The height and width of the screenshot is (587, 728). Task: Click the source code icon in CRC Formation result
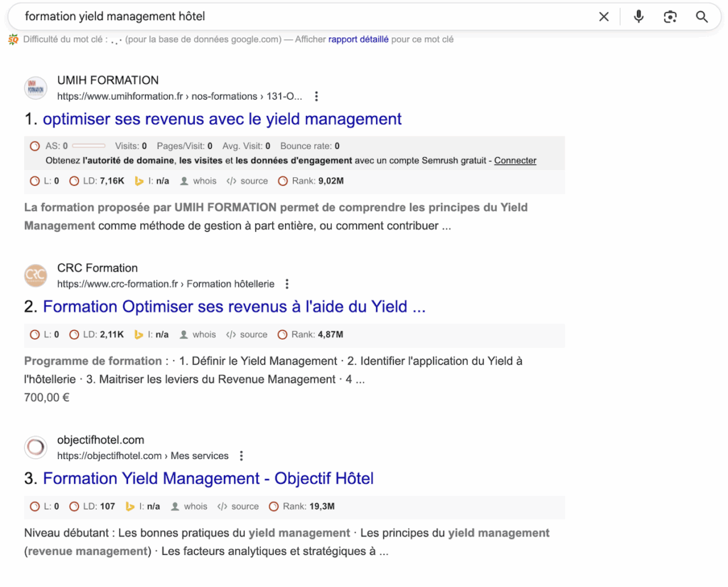pyautogui.click(x=231, y=334)
